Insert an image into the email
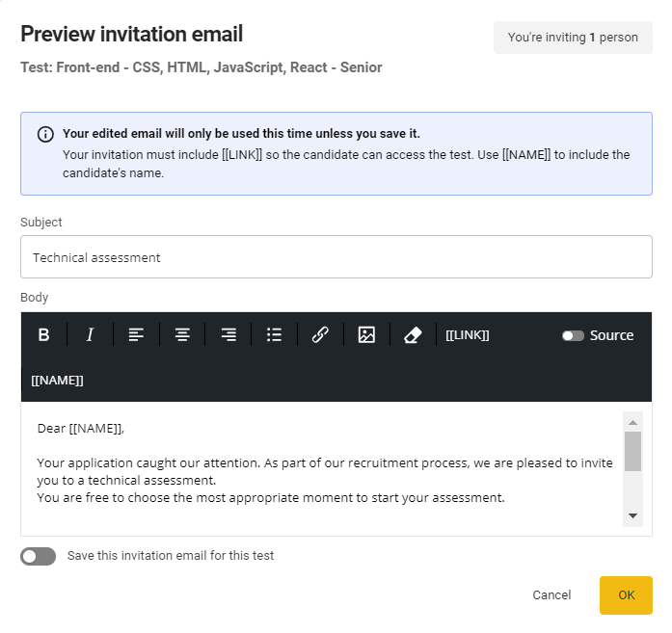This screenshot has width=672, height=633. coord(366,335)
